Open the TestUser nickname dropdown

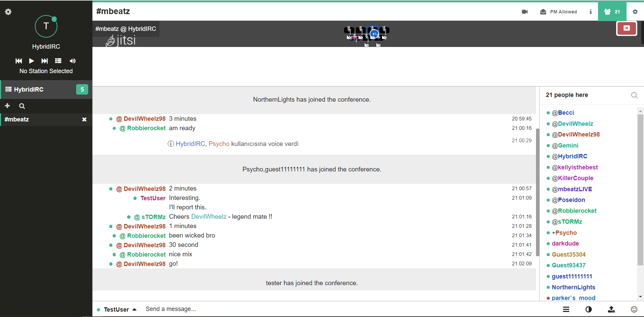click(117, 309)
